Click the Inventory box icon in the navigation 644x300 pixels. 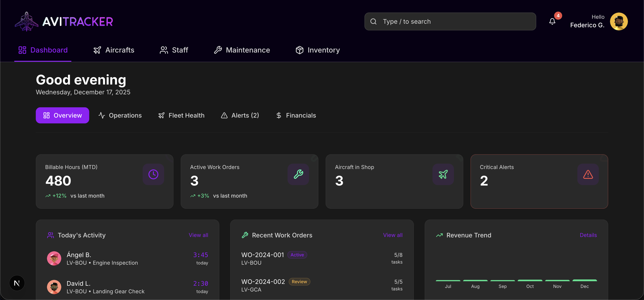coord(300,50)
